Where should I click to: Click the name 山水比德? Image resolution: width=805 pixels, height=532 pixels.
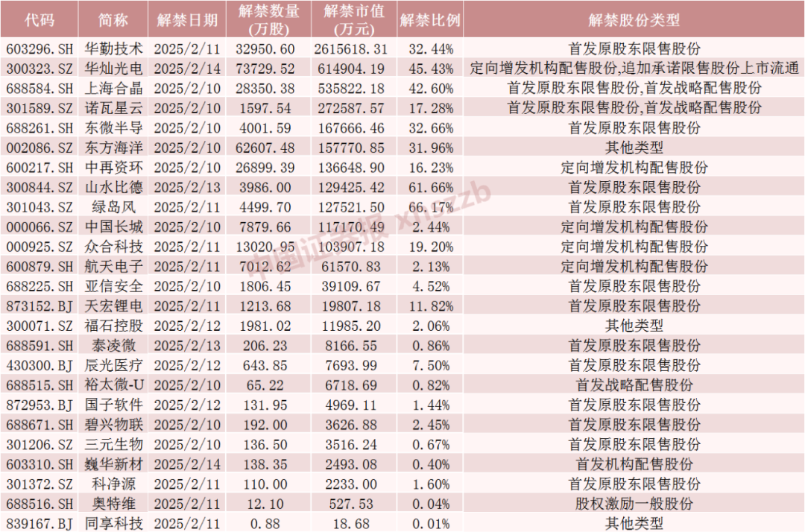tap(113, 187)
